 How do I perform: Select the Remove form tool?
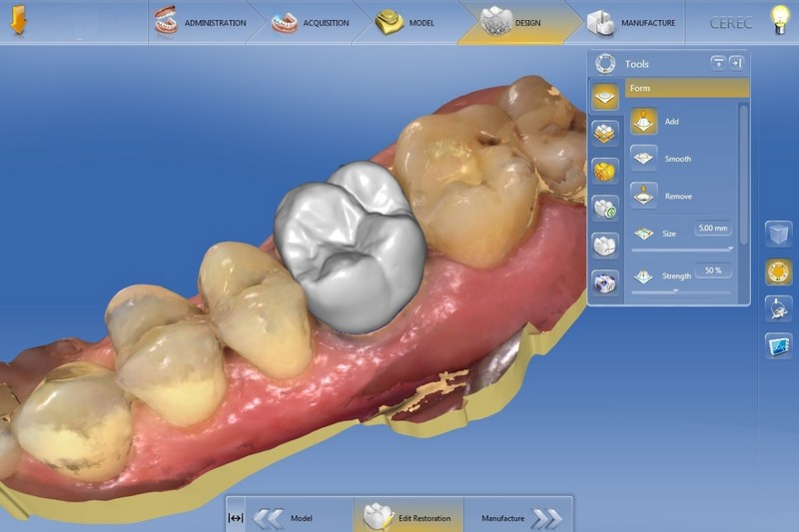click(644, 196)
